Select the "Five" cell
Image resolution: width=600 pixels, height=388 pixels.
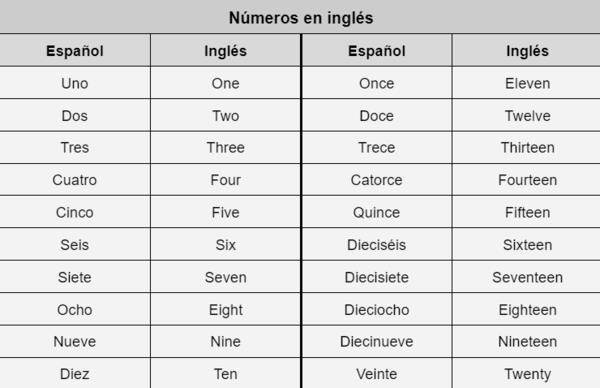(225, 212)
